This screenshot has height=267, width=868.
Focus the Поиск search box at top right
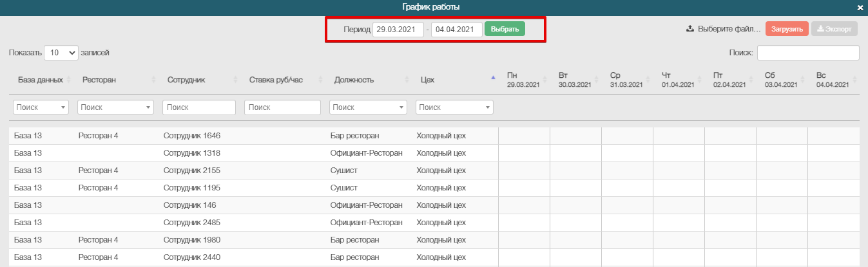[x=808, y=53]
